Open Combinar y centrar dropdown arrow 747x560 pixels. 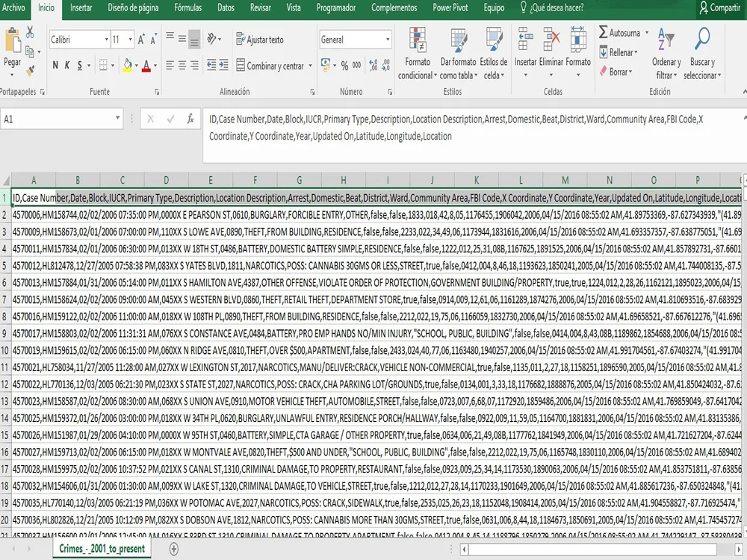(x=310, y=66)
